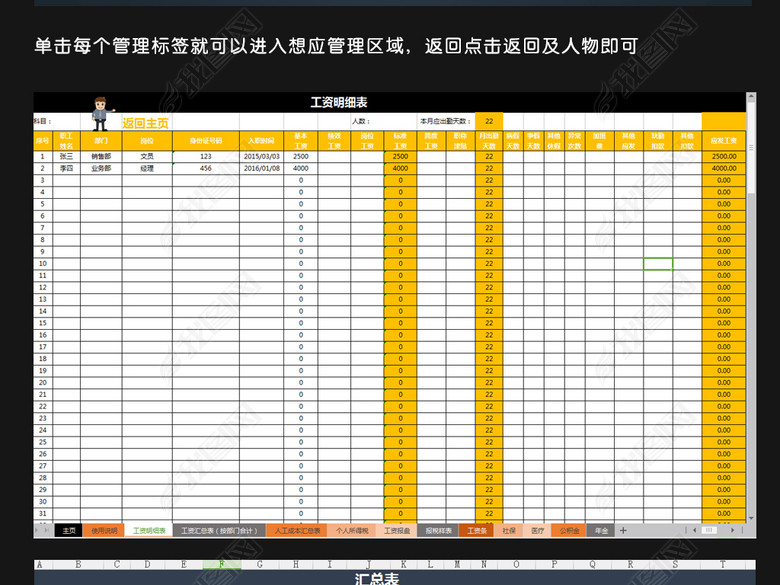This screenshot has height=585, width=780.
Task: Select column K header in 汇总表
Action: 403,564
